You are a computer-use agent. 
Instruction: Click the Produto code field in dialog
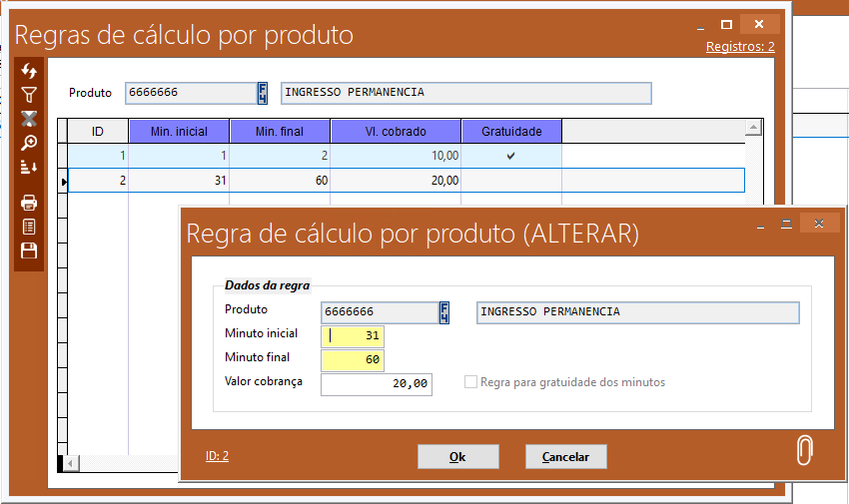pos(380,312)
